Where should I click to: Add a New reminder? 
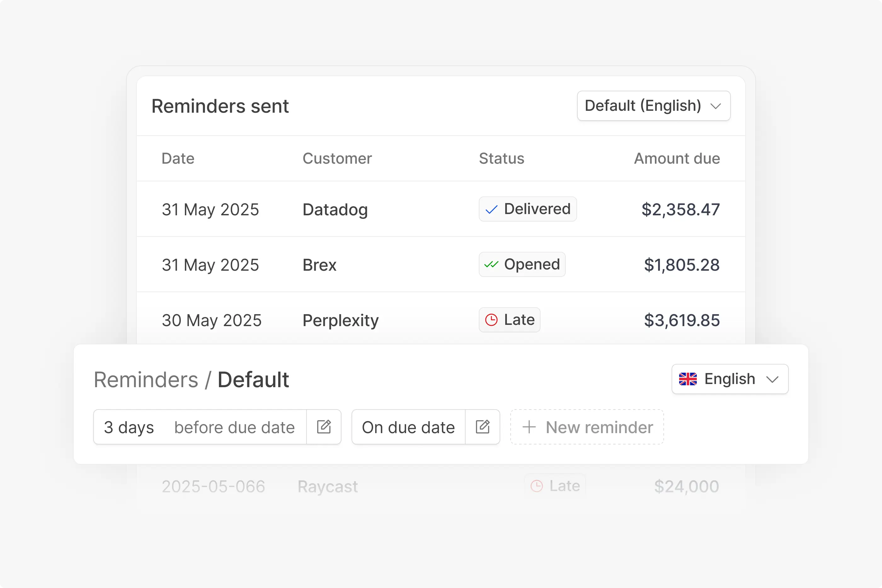point(587,427)
